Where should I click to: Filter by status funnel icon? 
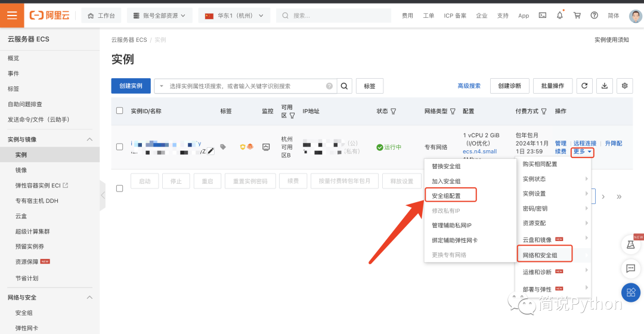pyautogui.click(x=394, y=112)
